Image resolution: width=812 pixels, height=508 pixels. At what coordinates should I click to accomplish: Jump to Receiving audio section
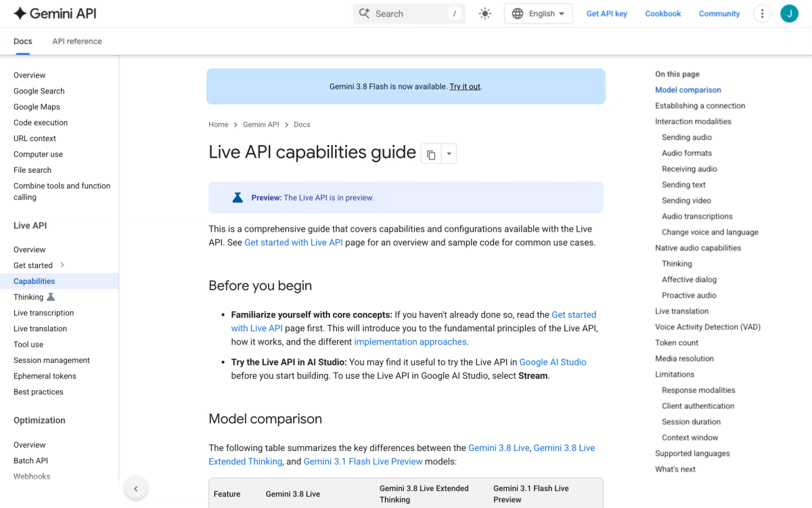click(x=690, y=169)
